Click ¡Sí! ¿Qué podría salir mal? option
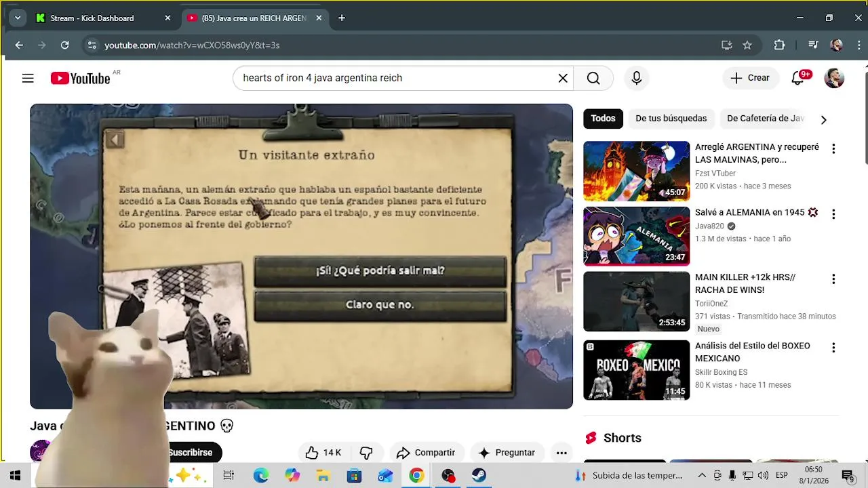The width and height of the screenshot is (868, 488). click(380, 271)
